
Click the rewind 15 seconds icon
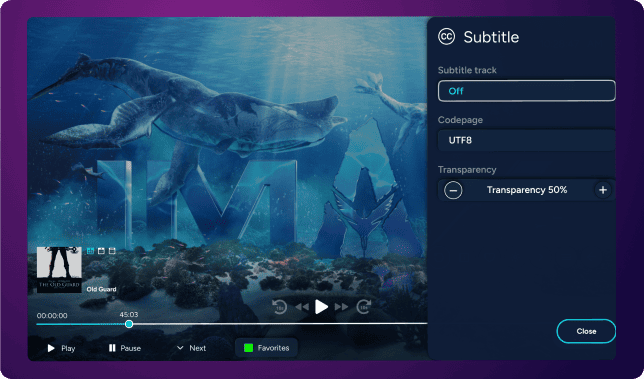pos(280,307)
